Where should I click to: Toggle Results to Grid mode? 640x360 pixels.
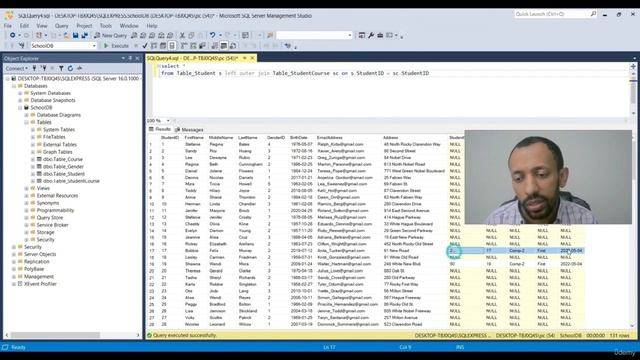click(x=224, y=46)
